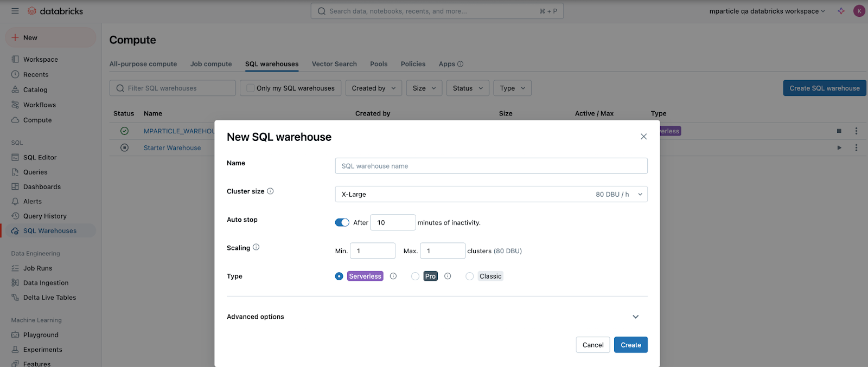Click the top search bar
The image size is (868, 367).
tap(437, 11)
